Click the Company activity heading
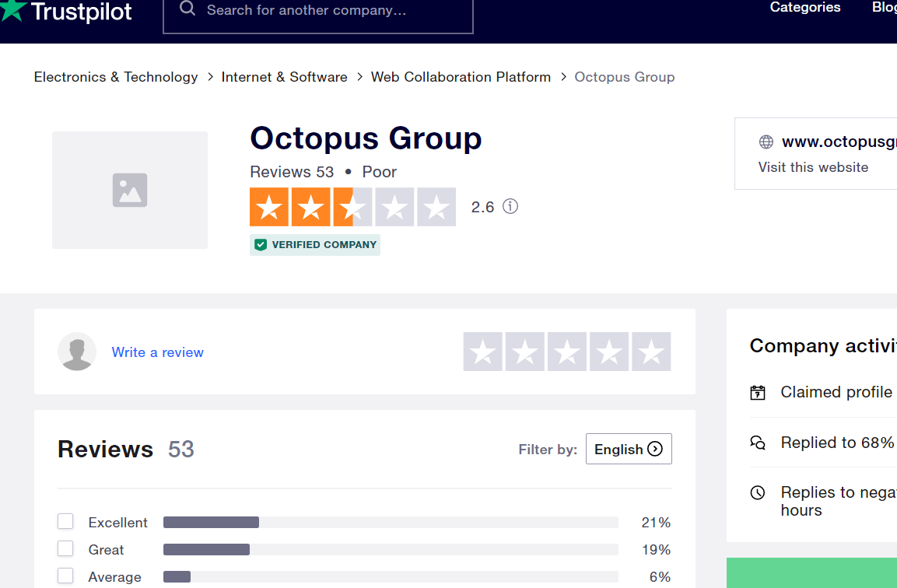Image resolution: width=897 pixels, height=588 pixels. pos(823,345)
